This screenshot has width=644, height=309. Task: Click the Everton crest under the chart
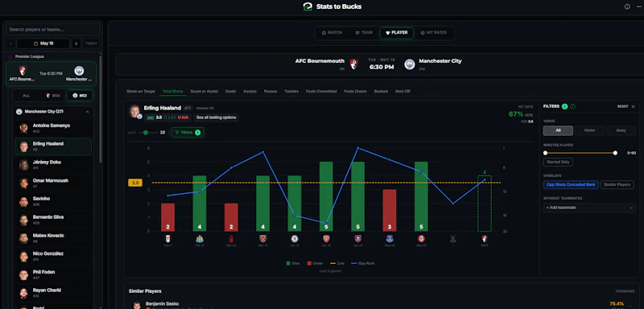click(390, 238)
